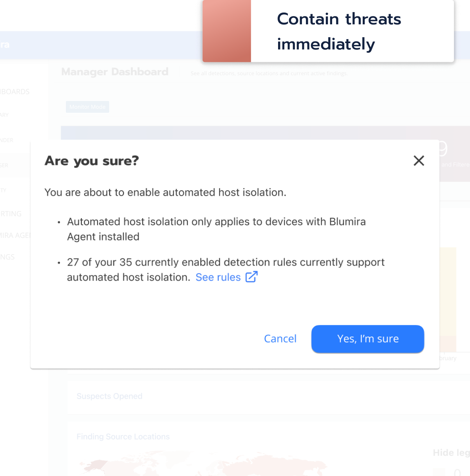Image resolution: width=470 pixels, height=476 pixels.
Task: Click the red gradient swatch on banner
Action: (x=227, y=31)
